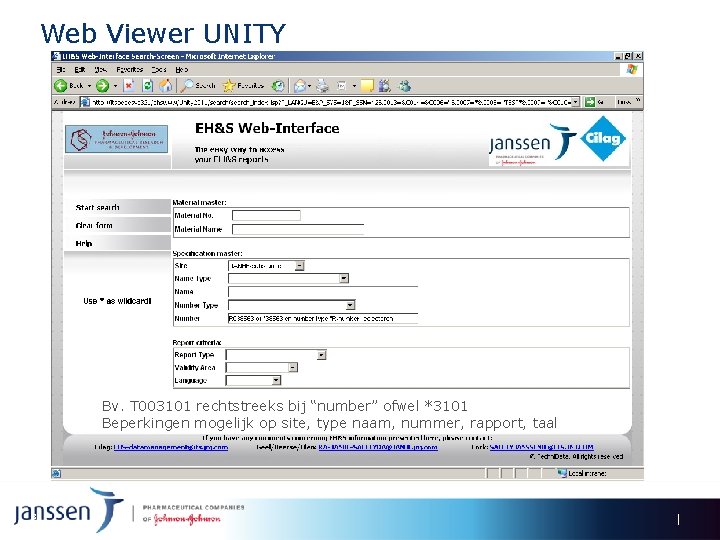Go to the Home page icon
The image size is (720, 540).
click(165, 85)
